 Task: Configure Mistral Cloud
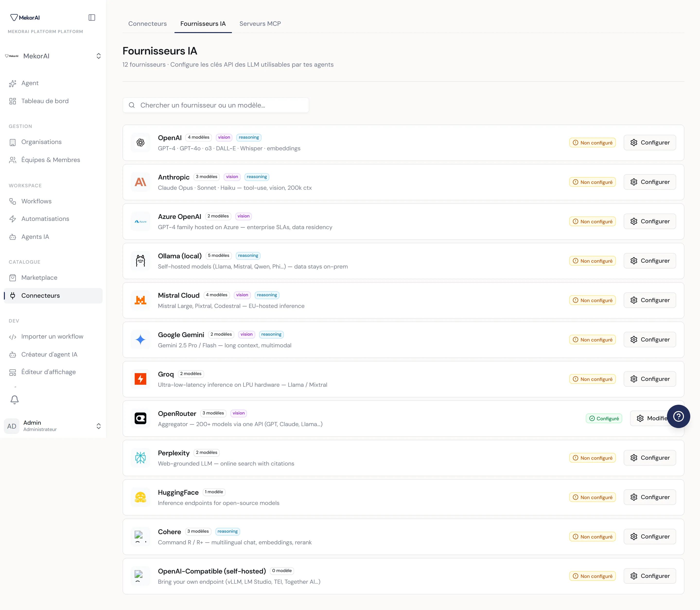650,300
